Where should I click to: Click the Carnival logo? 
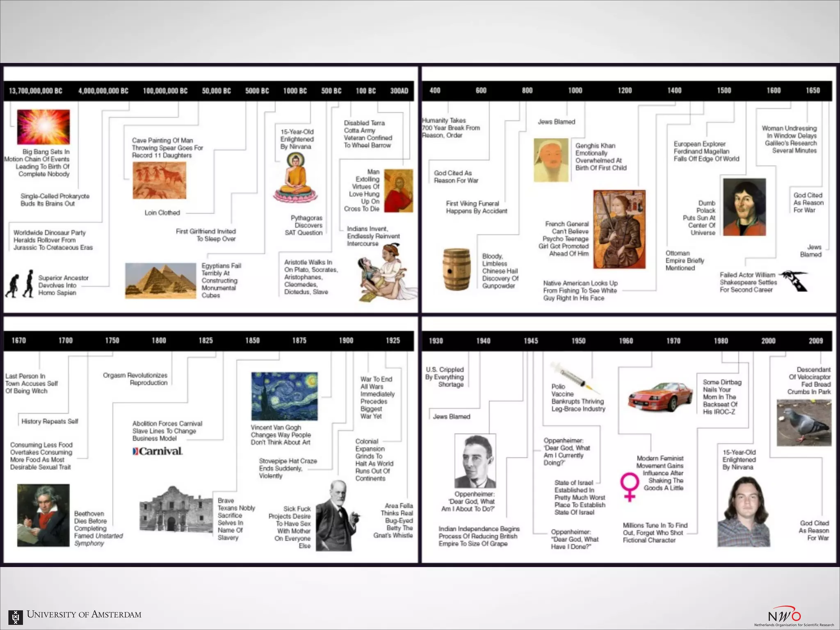click(x=157, y=451)
